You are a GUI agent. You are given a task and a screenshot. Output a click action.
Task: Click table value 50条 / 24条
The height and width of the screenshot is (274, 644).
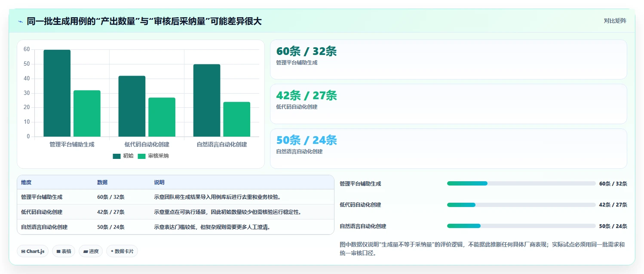111,227
